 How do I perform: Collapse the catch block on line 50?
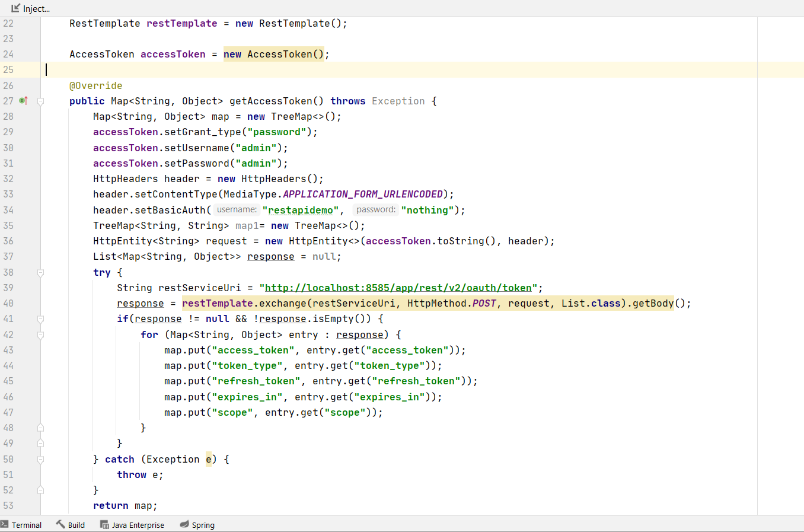click(x=40, y=459)
